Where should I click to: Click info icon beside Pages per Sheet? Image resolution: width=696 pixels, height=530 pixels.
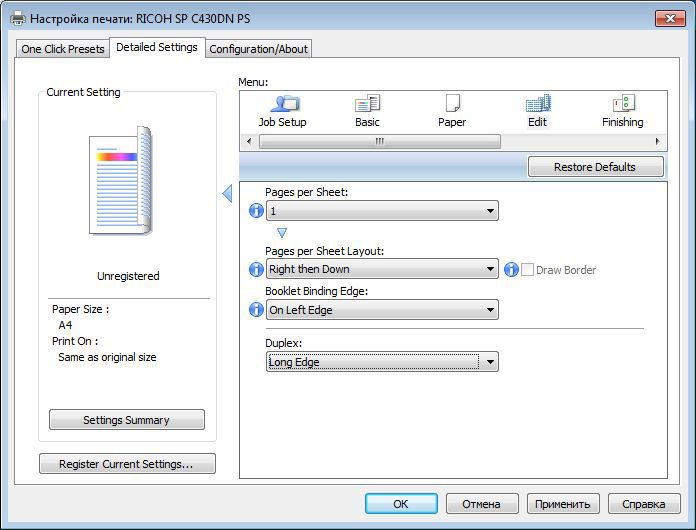(256, 211)
